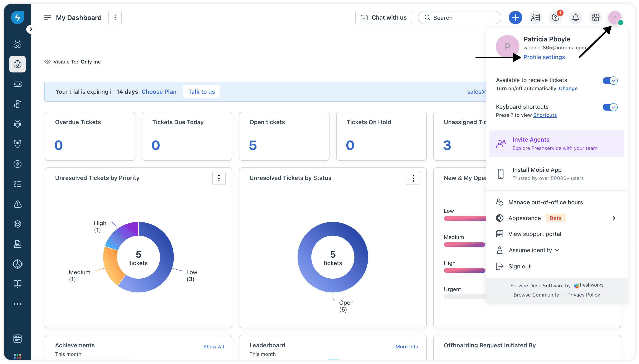Image resolution: width=639 pixels, height=364 pixels.
Task: Open the tickets icon in sidebar
Action: coord(18,84)
